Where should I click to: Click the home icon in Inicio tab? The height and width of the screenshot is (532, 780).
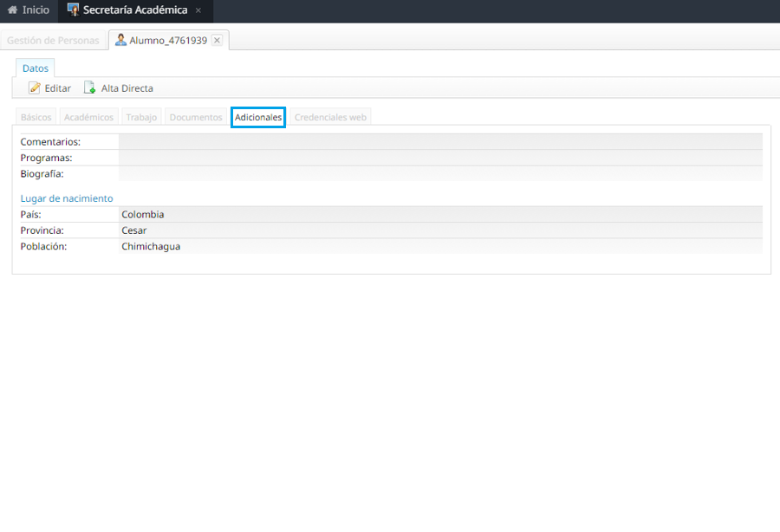click(12, 10)
